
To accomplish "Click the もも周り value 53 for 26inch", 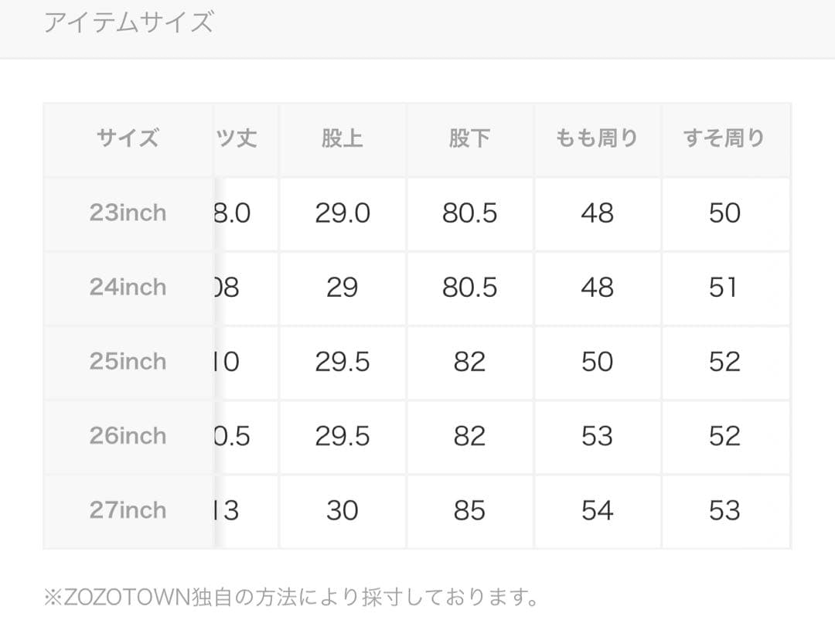I will [x=597, y=436].
